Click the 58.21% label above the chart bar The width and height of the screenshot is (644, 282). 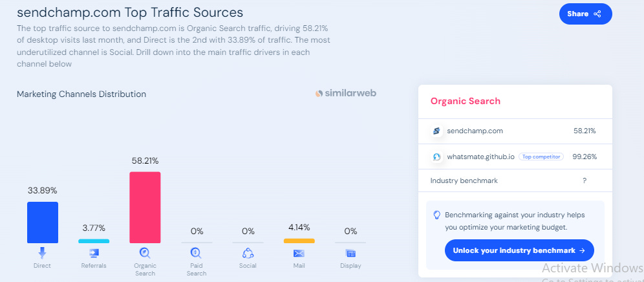[x=145, y=161]
